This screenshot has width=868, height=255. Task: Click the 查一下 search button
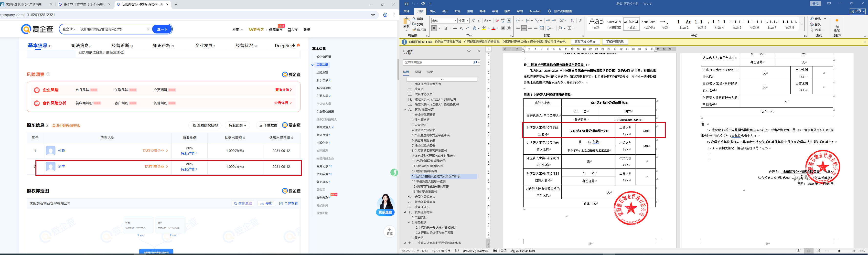point(162,29)
